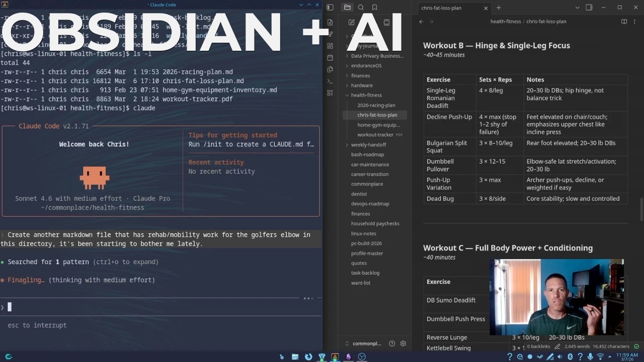Switch to reading view book icon

click(624, 22)
